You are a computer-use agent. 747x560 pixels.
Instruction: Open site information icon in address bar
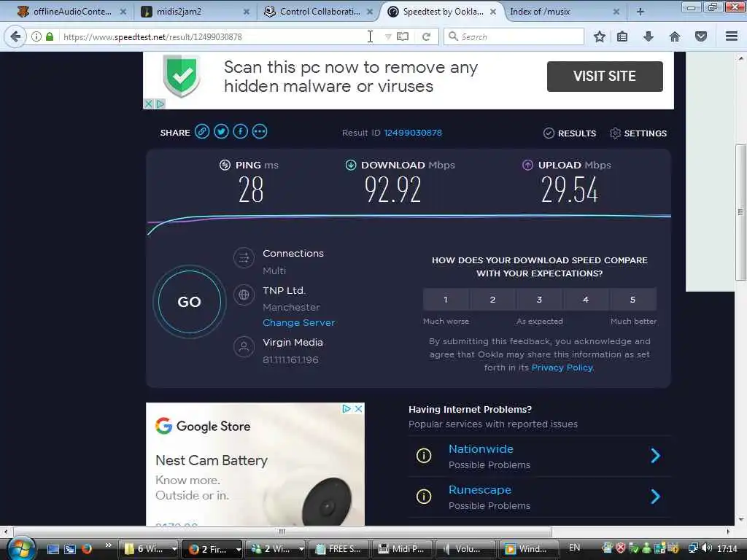pyautogui.click(x=36, y=36)
